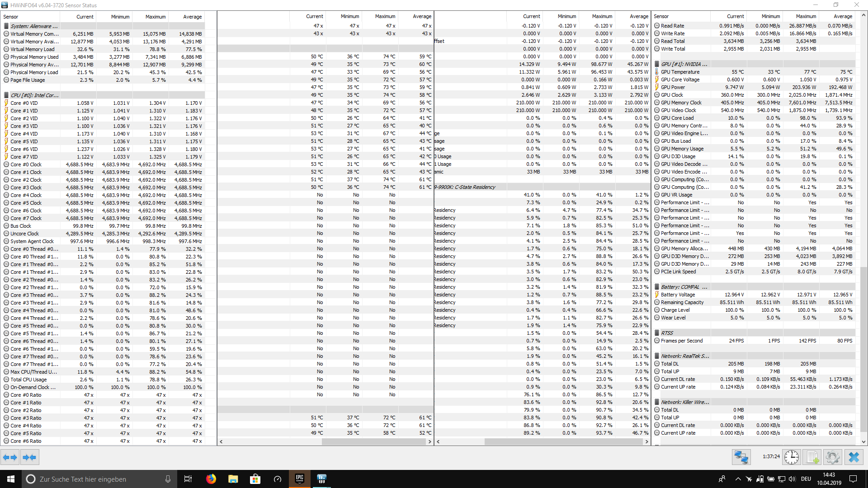Select the GPU Temperature row
868x488 pixels.
click(x=754, y=72)
